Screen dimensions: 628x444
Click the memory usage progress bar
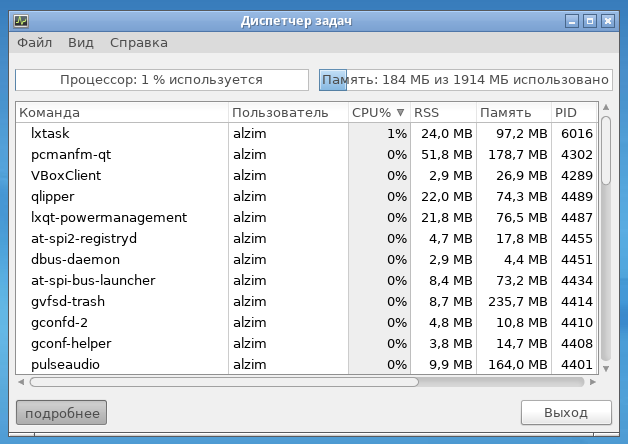[465, 80]
